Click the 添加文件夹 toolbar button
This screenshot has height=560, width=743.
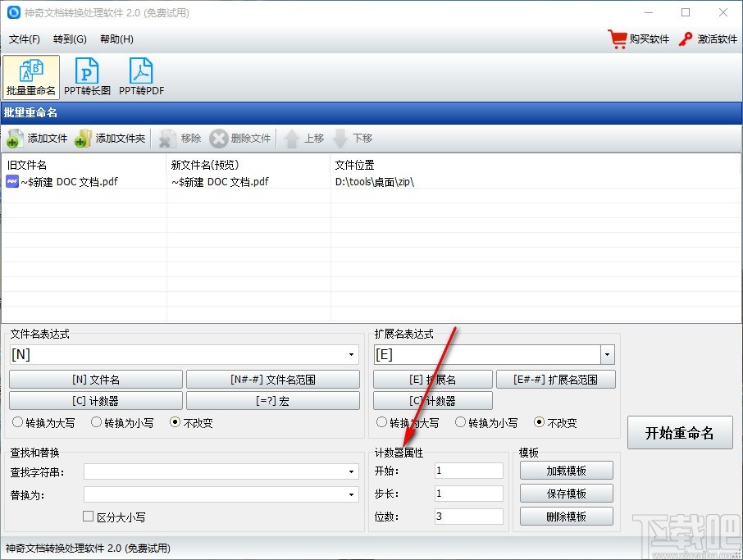pos(111,139)
